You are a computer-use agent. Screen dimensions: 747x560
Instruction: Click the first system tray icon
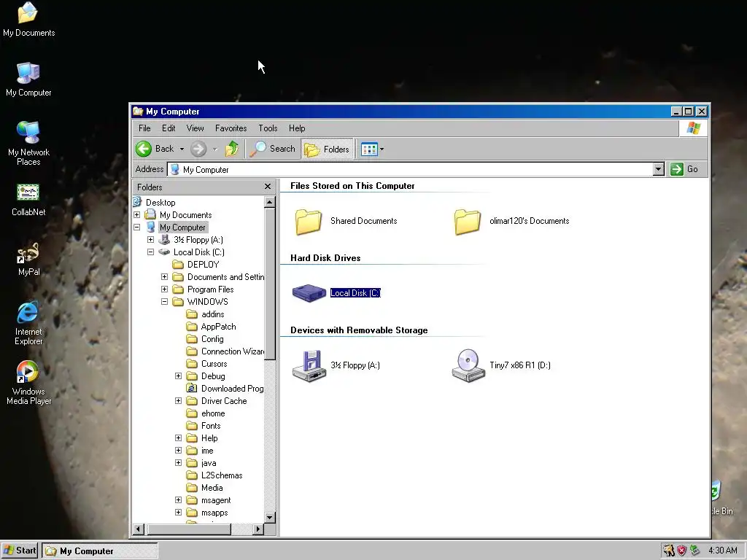pos(668,551)
